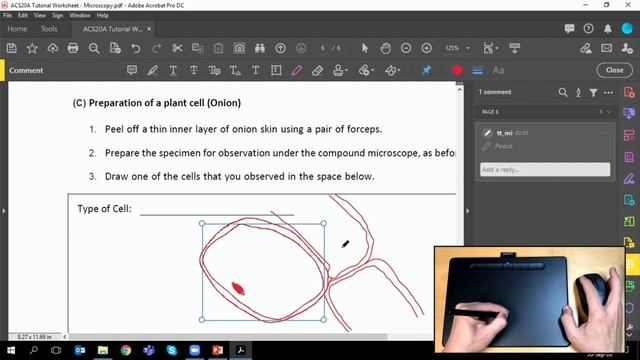Click the zoom-out magnifier in the main toolbar

[94, 48]
